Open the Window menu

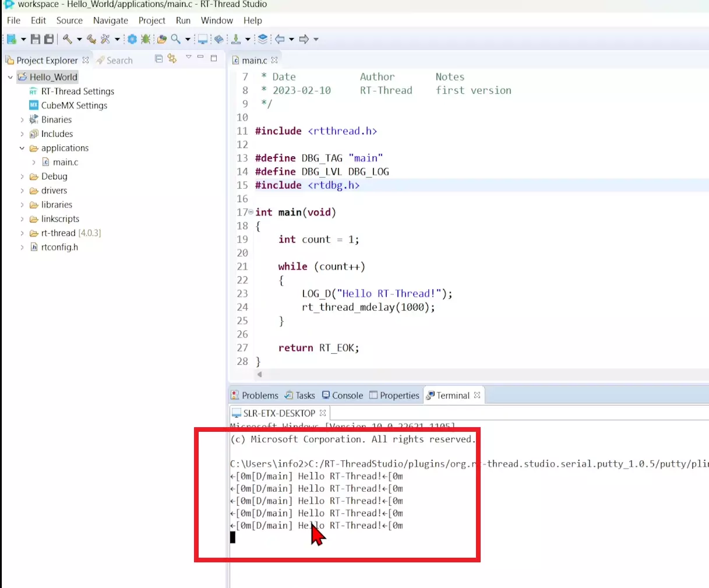217,20
